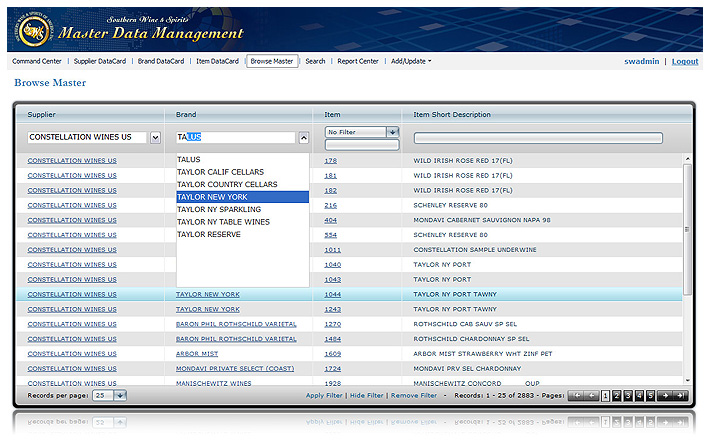Open item number 1270 link
The image size is (710, 441).
pos(332,325)
